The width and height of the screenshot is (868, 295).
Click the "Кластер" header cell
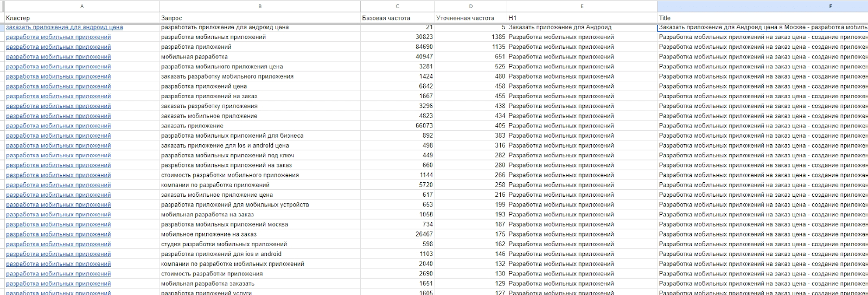81,18
